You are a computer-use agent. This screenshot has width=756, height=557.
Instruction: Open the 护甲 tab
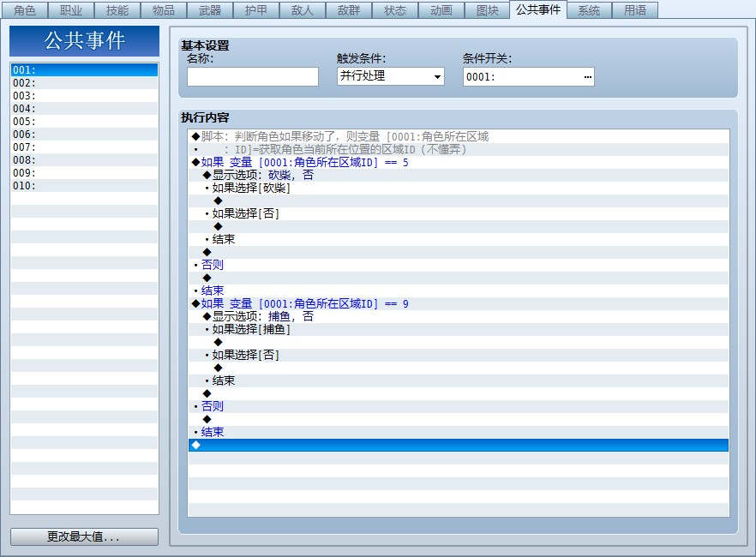256,10
